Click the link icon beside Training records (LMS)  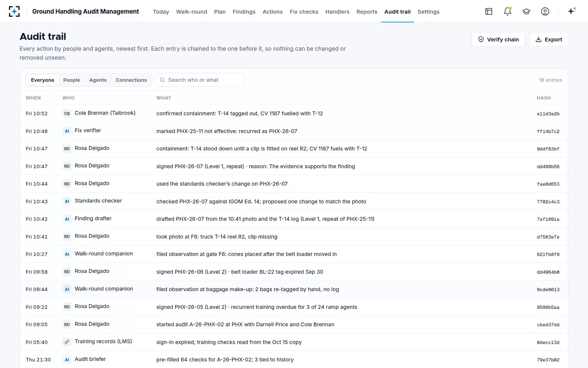pos(67,342)
